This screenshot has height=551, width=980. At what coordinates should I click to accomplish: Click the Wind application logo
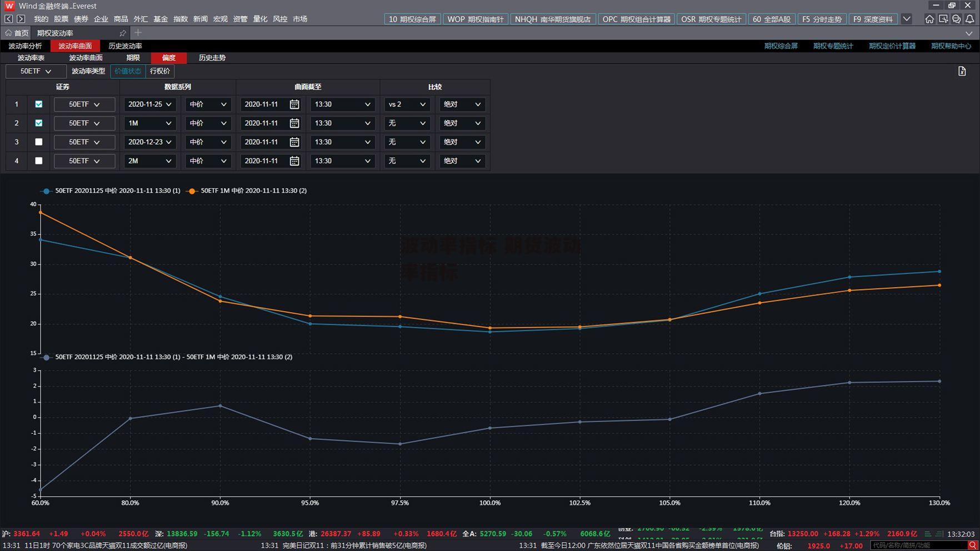tap(9, 6)
